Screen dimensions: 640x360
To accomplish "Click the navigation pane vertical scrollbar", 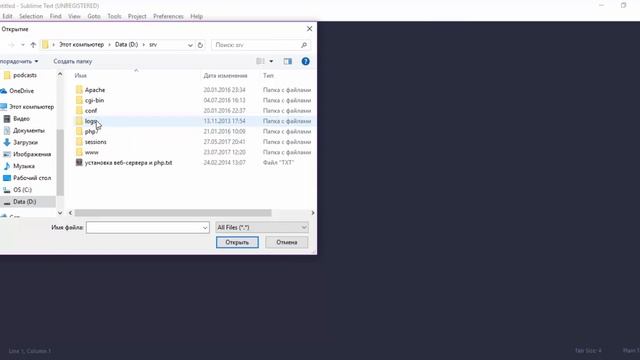I will pos(60,162).
